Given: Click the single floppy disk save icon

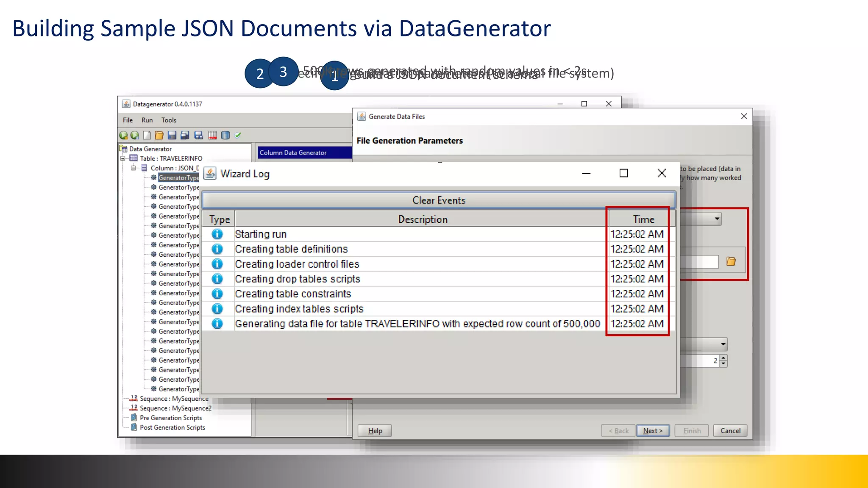Looking at the screenshot, I should pos(172,135).
